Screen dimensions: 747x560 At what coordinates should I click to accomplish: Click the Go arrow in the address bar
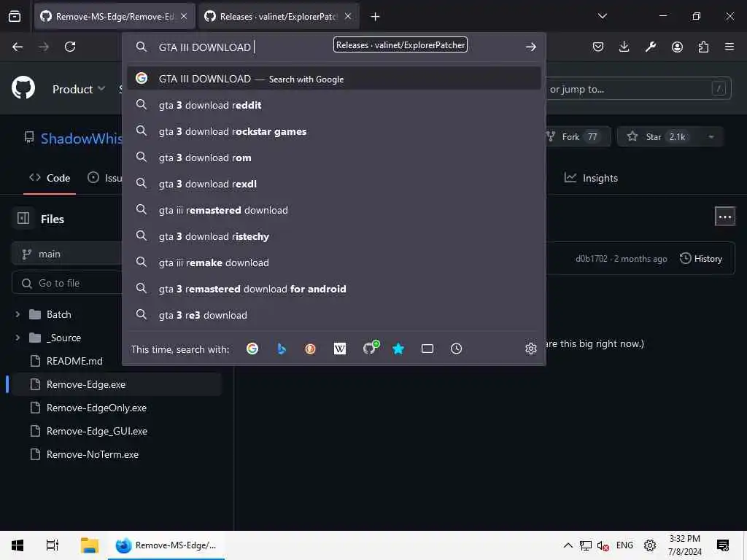531,47
